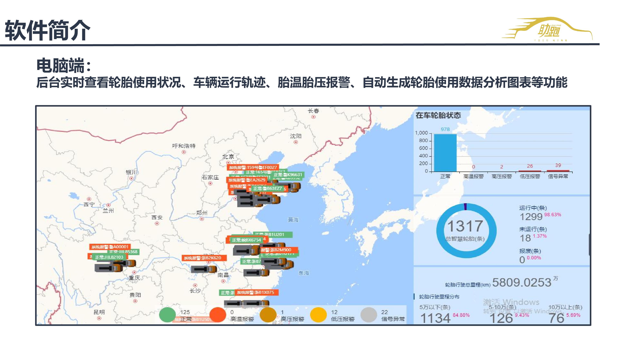This screenshot has width=644, height=362.
Task: Click the truck icon beside 南昌
Action: tap(204, 269)
